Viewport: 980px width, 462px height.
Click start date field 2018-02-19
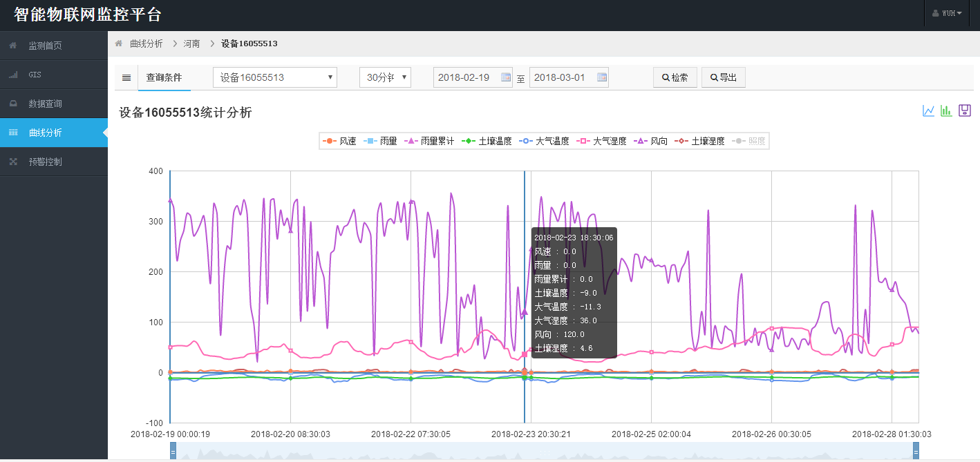pyautogui.click(x=466, y=77)
